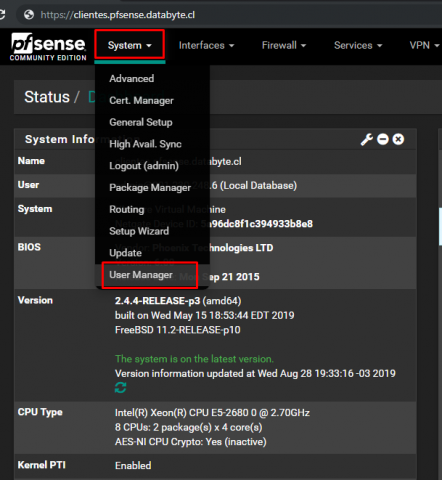Click the browser address bar URL
This screenshot has height=480, width=442.
118,15
